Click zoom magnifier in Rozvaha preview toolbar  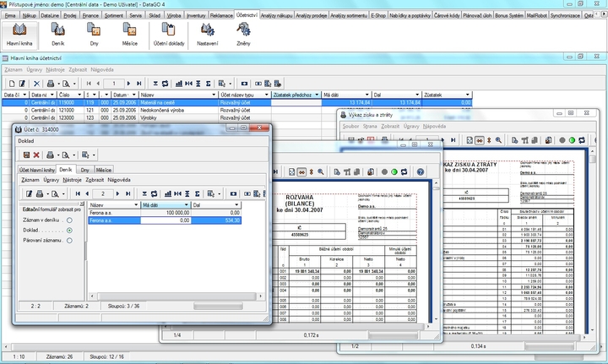pos(321,171)
